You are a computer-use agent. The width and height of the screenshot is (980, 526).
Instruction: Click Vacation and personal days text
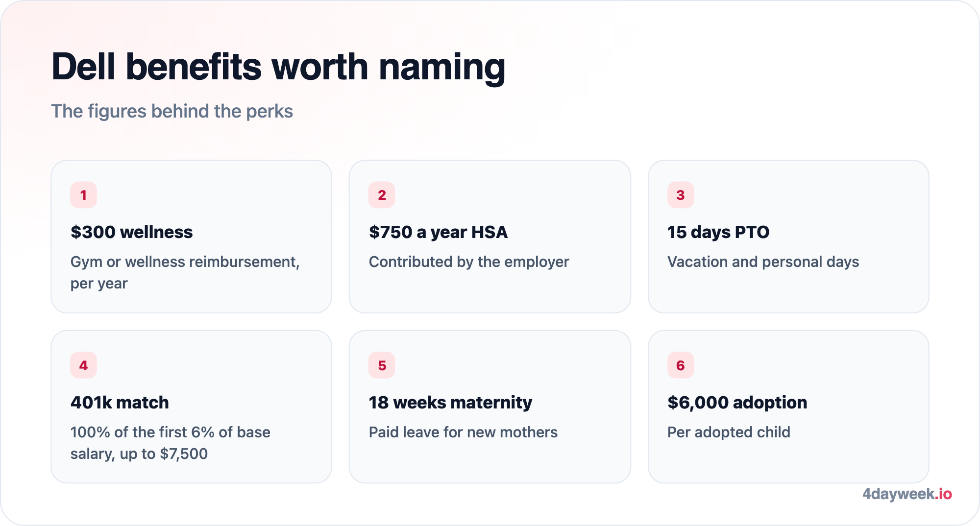click(763, 262)
